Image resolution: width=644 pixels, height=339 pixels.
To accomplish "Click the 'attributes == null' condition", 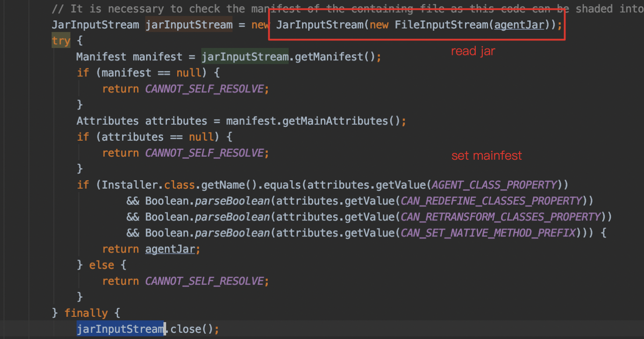I will point(157,137).
